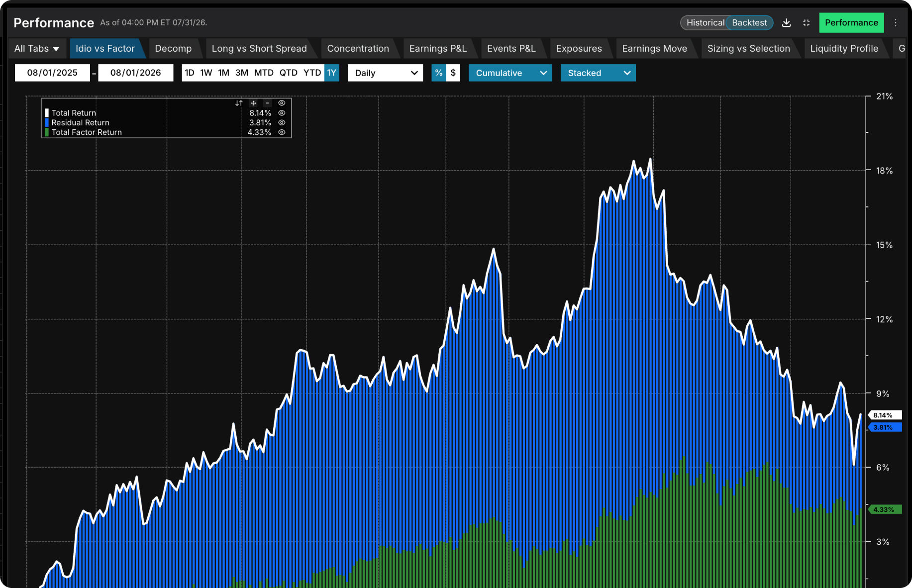Click the 'As of 04:00 PM ET 07/31/26.' timestamp
Viewport: 912px width, 588px height.
154,23
